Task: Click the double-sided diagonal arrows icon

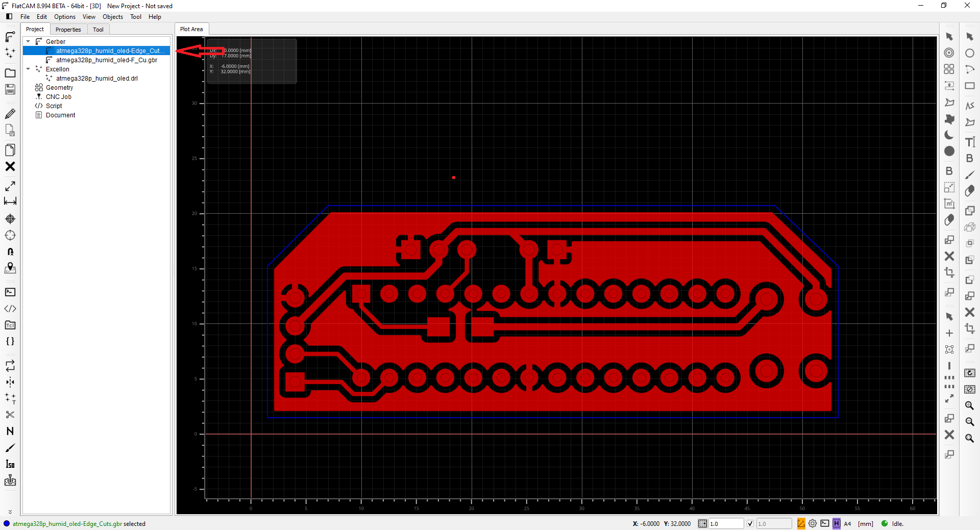Action: point(10,186)
